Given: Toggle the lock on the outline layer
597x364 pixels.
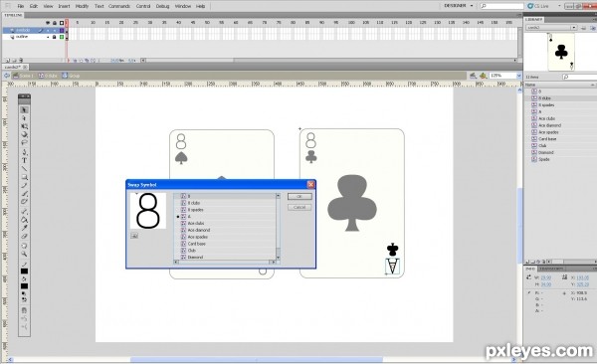Looking at the screenshot, I should tap(55, 37).
